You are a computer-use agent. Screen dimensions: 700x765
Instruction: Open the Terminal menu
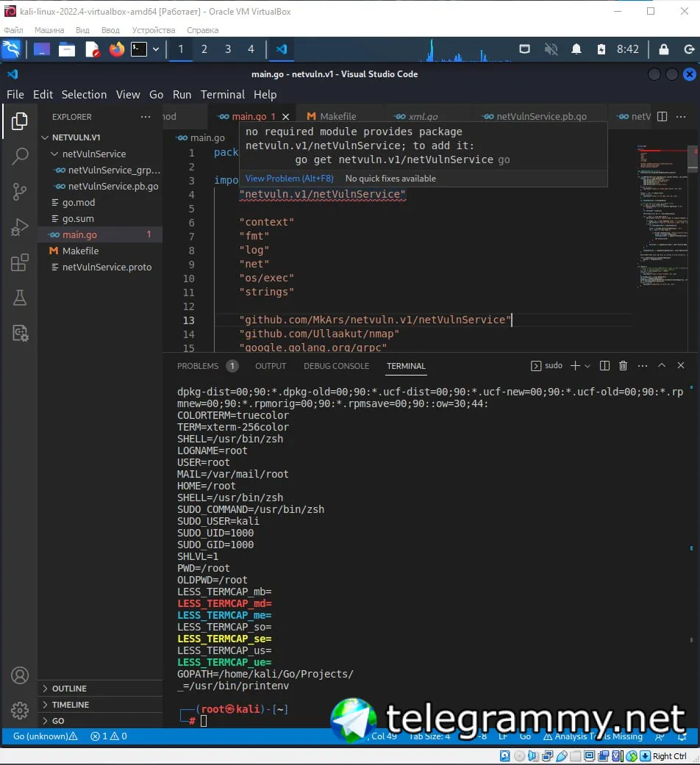(223, 95)
